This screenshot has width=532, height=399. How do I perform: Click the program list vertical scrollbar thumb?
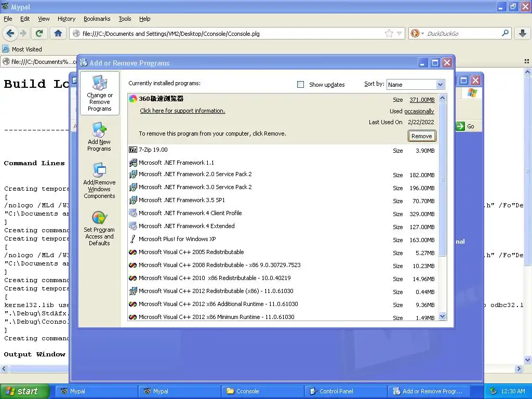point(443,179)
